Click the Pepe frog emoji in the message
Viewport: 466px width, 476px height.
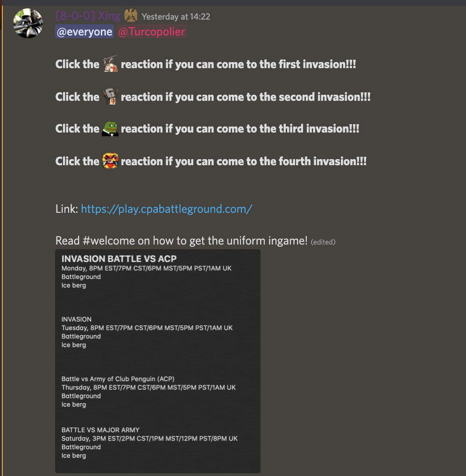coord(110,128)
